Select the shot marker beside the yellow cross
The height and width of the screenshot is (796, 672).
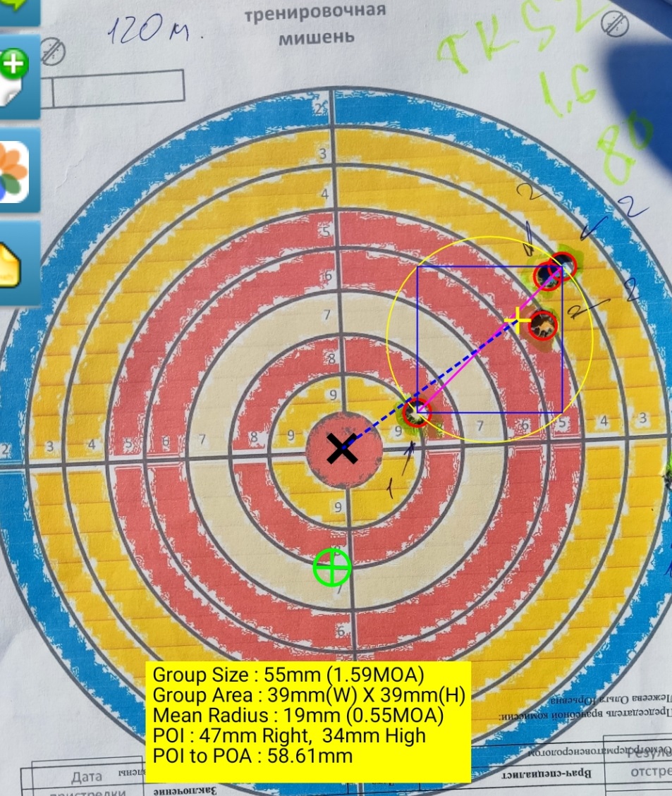tap(544, 324)
